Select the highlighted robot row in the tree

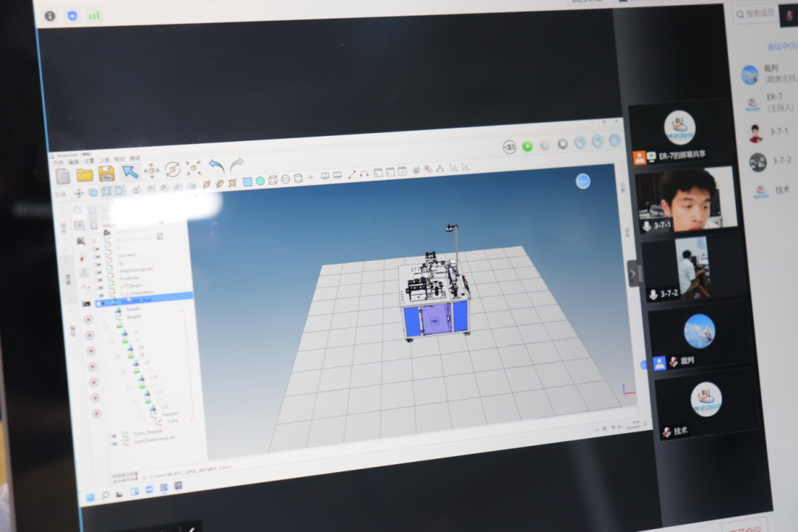pos(144,300)
